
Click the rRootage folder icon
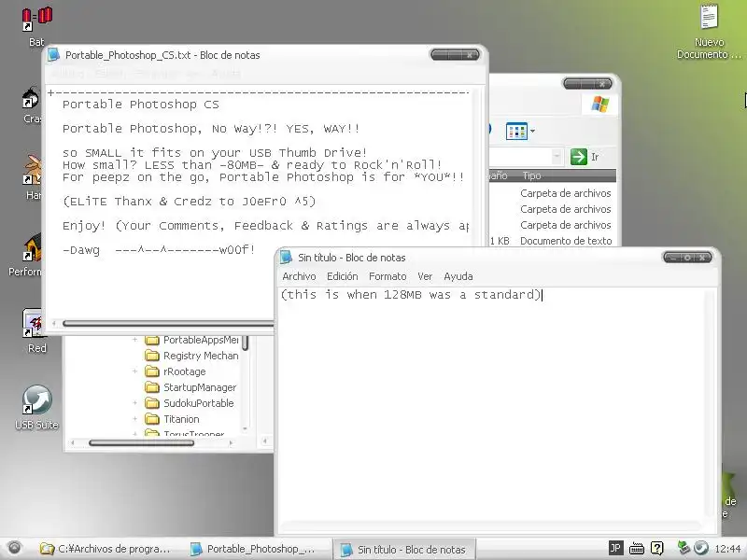pyautogui.click(x=152, y=371)
